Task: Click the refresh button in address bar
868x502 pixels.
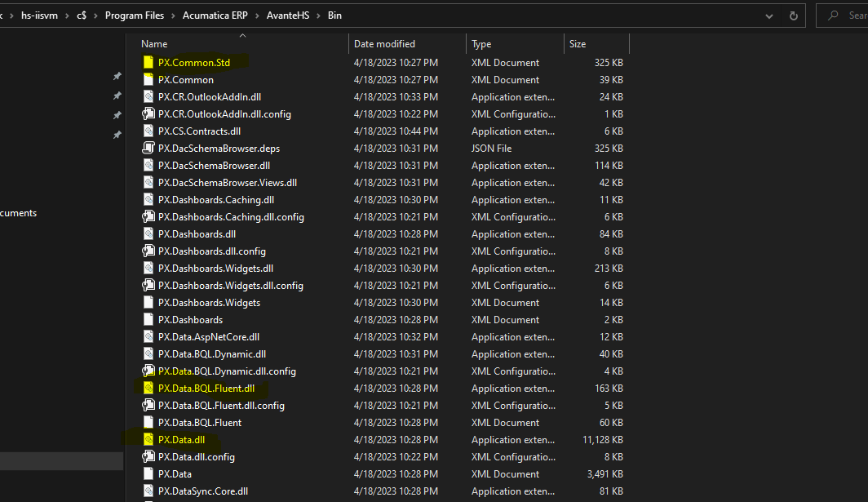Action: [x=793, y=16]
